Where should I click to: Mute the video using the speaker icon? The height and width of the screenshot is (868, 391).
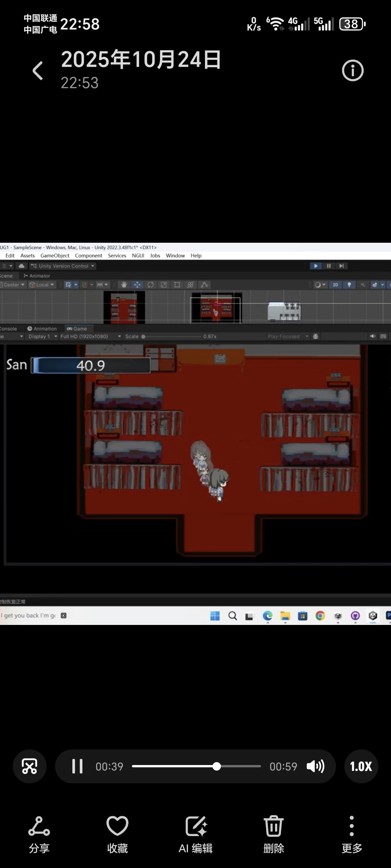315,766
